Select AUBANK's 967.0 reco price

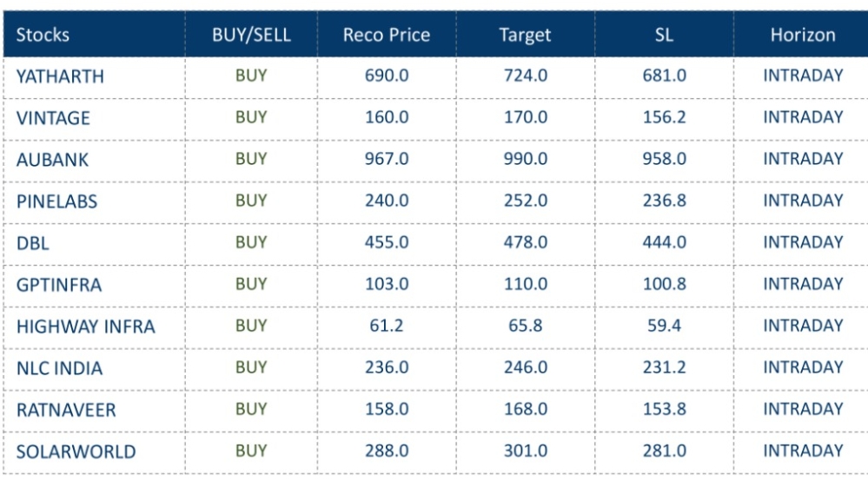coord(387,159)
